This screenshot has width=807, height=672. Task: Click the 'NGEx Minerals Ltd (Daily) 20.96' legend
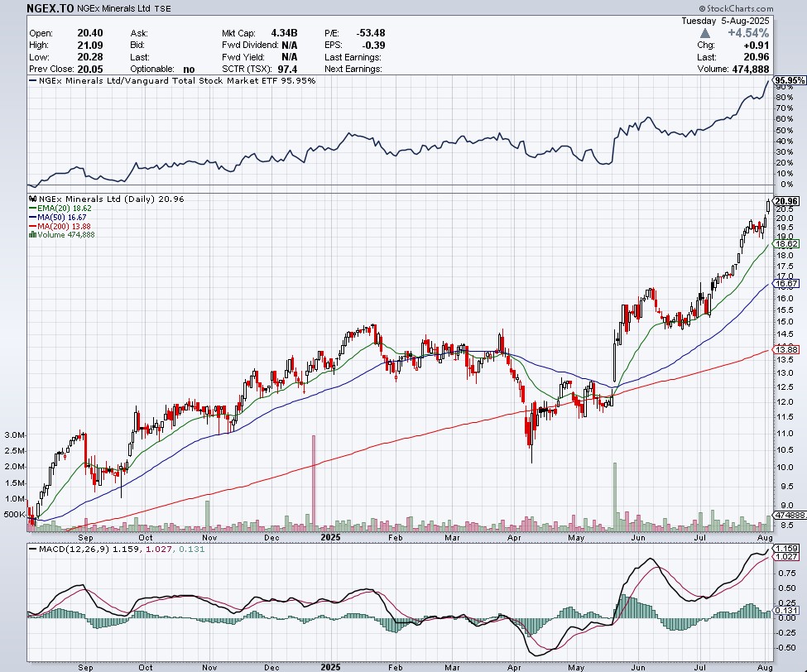point(107,199)
